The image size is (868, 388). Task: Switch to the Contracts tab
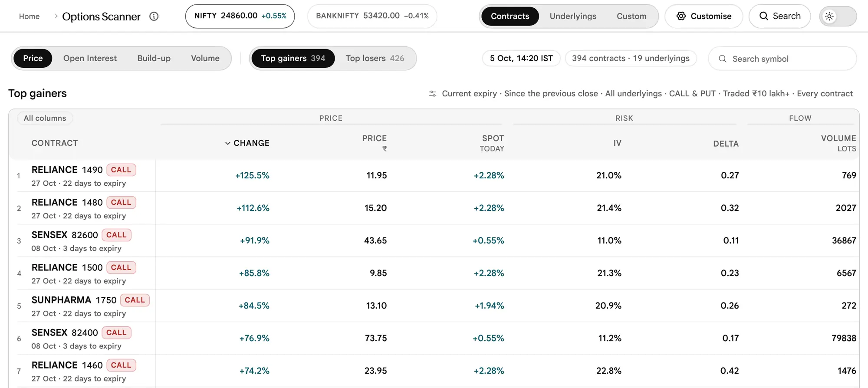point(510,16)
